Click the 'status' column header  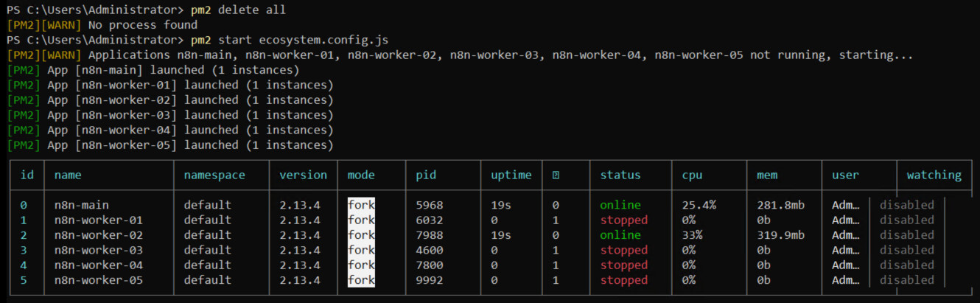tap(620, 175)
